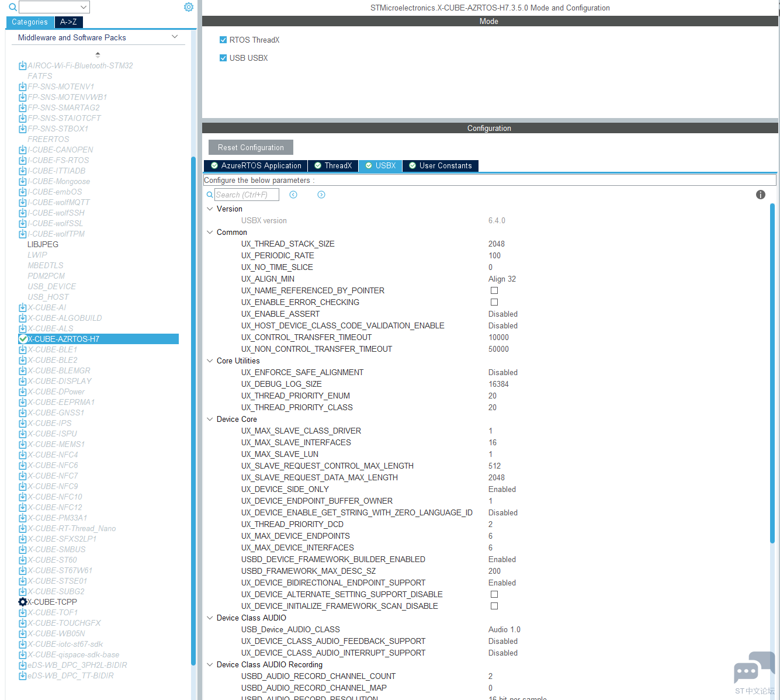
Task: Go to previous search result arrow
Action: [293, 195]
